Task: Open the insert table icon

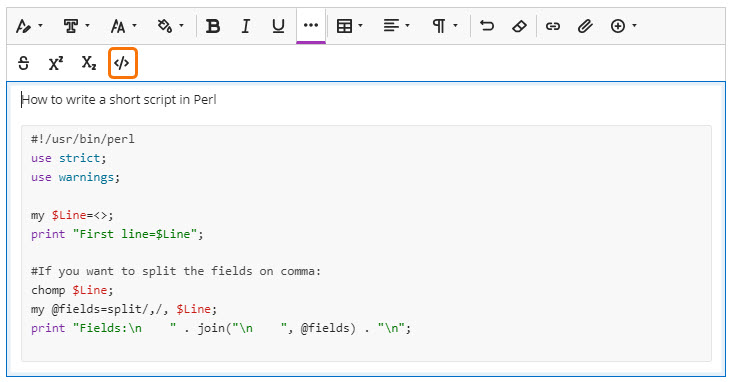Action: [345, 26]
